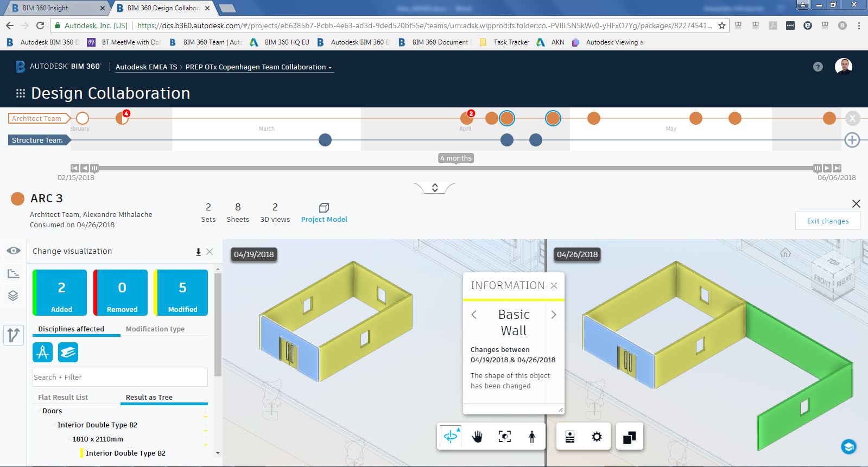Toggle the Removed changes tile
The height and width of the screenshot is (467, 868).
(x=121, y=293)
